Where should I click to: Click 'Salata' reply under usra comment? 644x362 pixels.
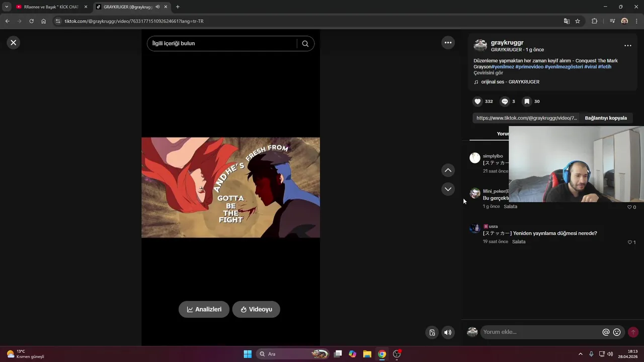(519, 242)
